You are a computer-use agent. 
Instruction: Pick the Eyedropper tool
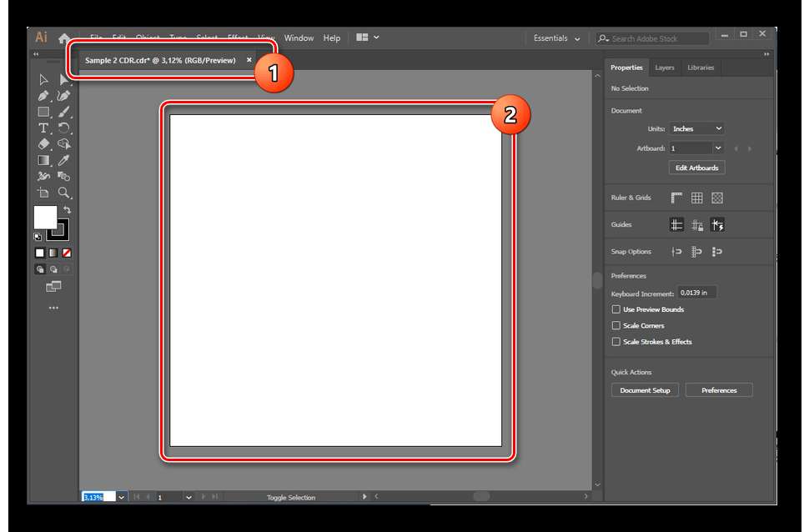64,160
